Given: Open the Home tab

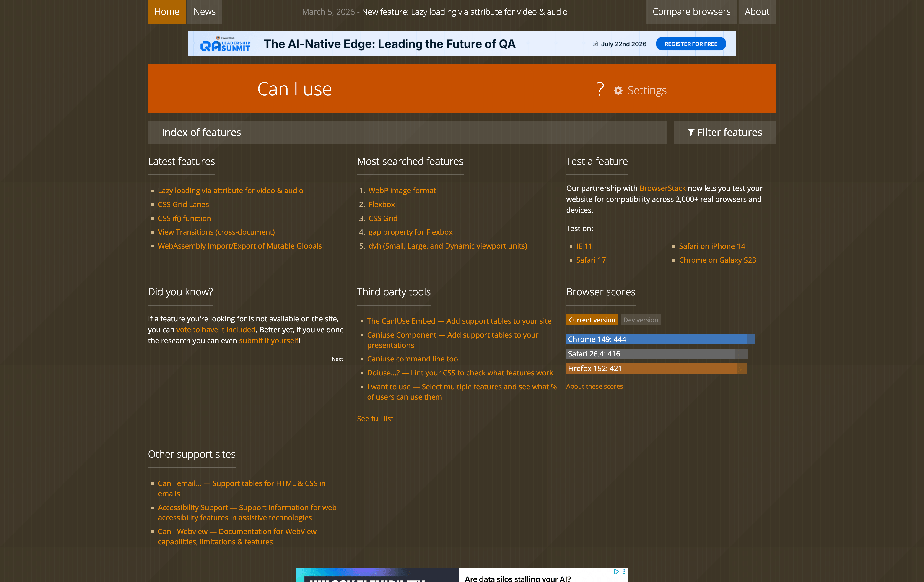Looking at the screenshot, I should point(166,11).
